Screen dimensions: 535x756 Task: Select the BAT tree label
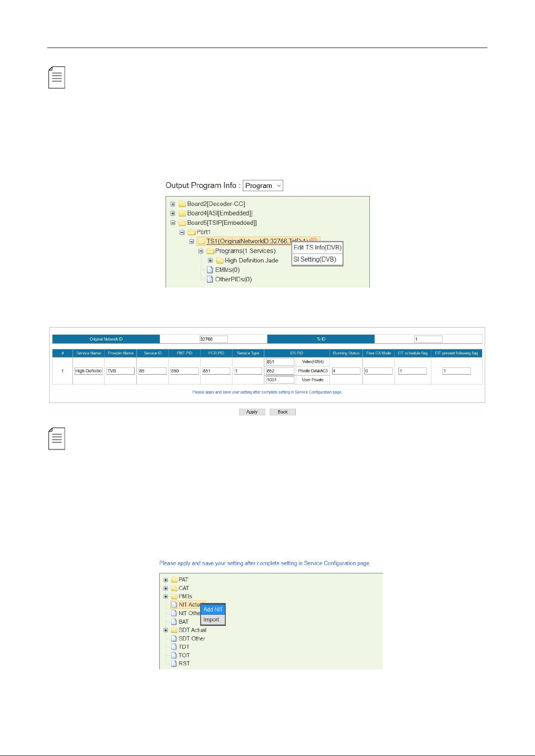(184, 622)
